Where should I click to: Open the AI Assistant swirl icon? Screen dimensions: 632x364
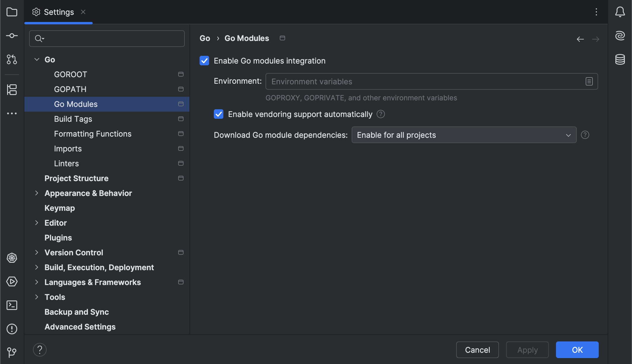coord(620,36)
